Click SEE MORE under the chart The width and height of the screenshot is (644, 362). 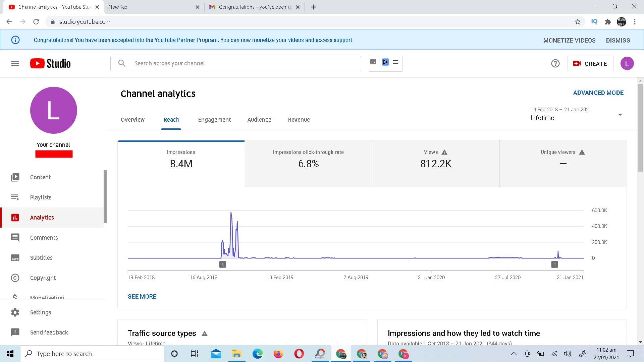142,297
